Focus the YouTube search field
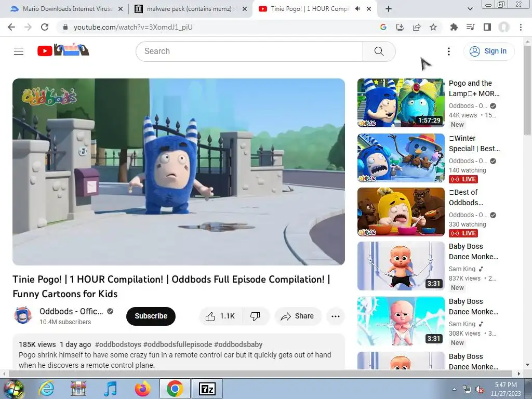Viewport: 532px width, 399px height. (249, 51)
